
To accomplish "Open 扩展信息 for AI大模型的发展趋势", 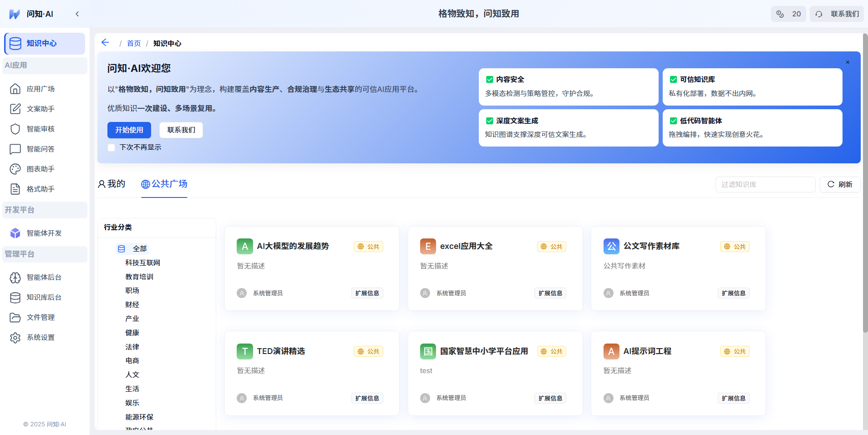I will pos(367,293).
